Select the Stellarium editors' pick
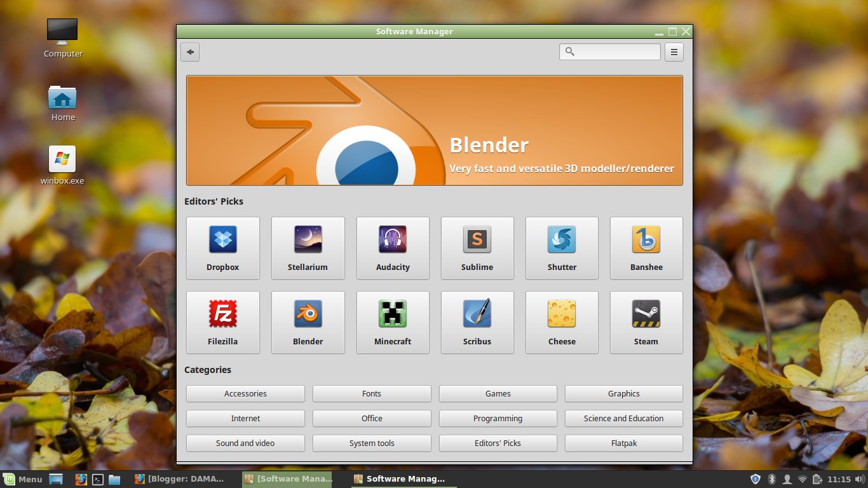 point(308,248)
